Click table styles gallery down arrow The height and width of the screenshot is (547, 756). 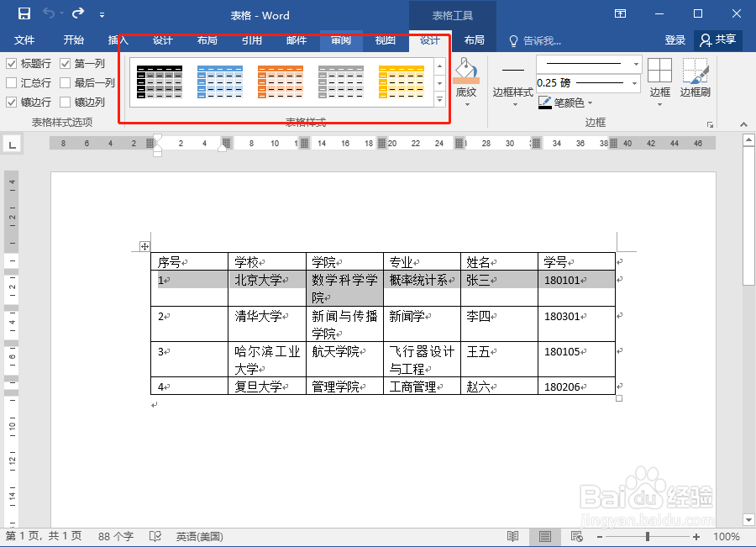[x=439, y=83]
